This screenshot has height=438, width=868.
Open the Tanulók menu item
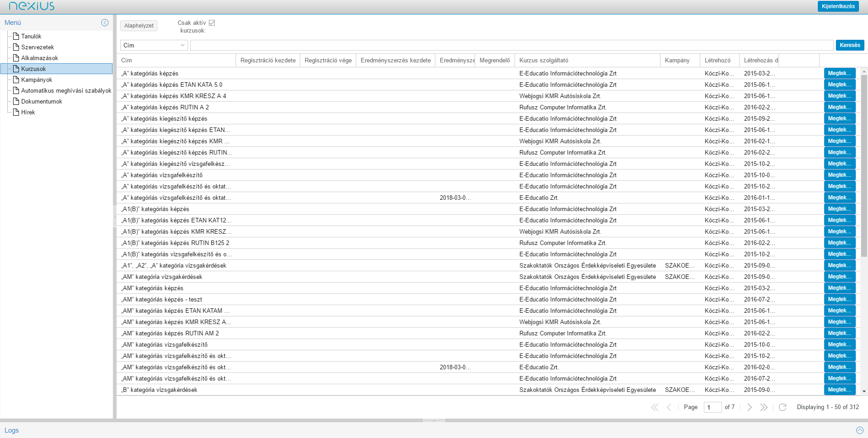coord(31,37)
